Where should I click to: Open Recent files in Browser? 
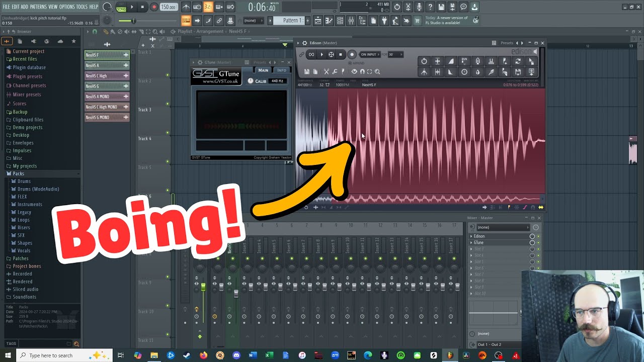point(25,59)
